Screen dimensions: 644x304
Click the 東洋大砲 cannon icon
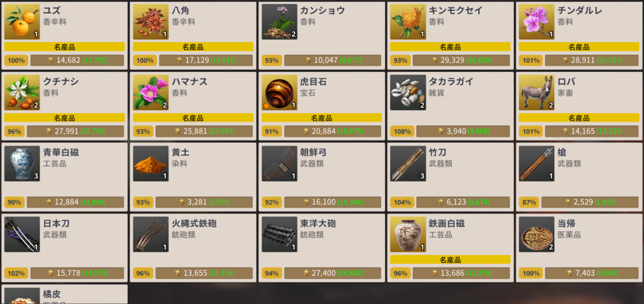(279, 234)
